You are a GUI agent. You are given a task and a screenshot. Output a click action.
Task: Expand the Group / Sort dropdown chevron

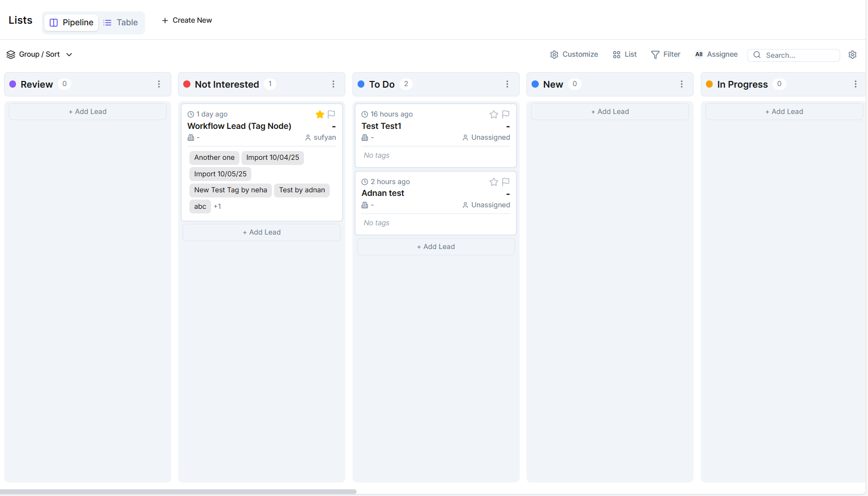(69, 55)
